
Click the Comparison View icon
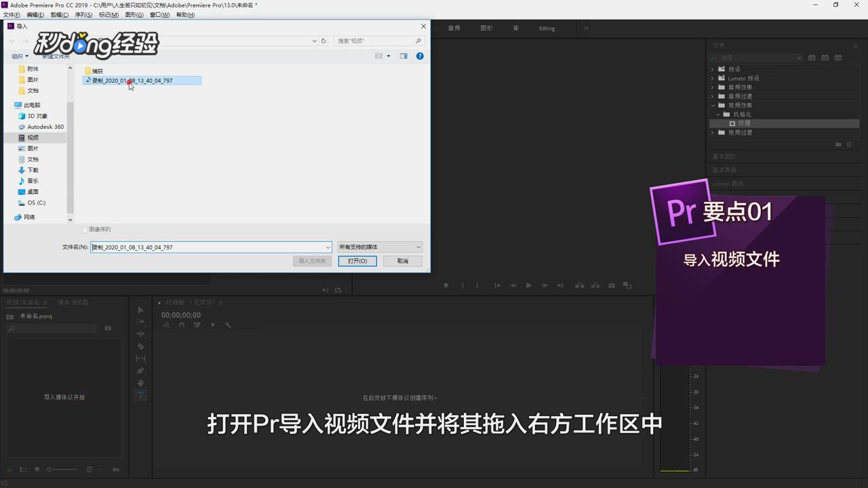coord(627,285)
